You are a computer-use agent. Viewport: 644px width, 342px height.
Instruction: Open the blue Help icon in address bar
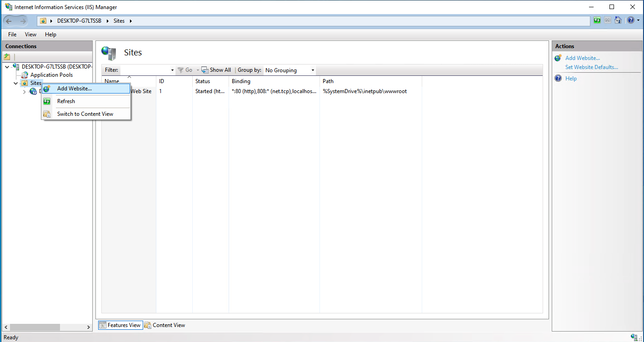(630, 20)
